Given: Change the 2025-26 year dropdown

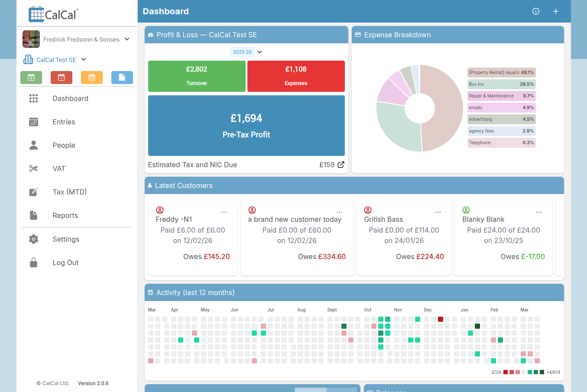Looking at the screenshot, I should click(x=259, y=52).
